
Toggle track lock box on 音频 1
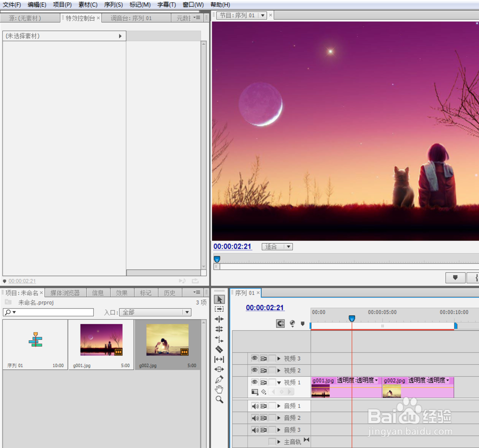click(272, 406)
